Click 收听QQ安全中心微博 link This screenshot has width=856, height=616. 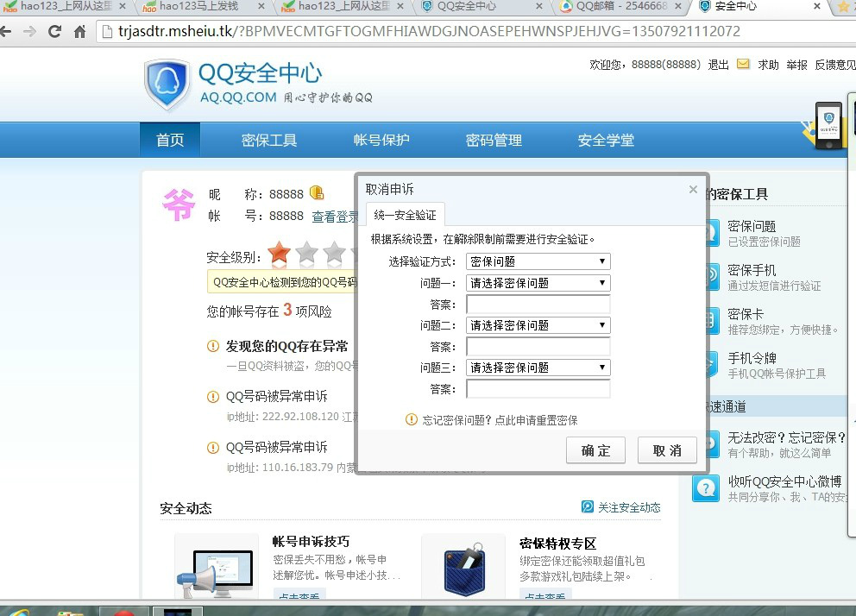coord(785,481)
